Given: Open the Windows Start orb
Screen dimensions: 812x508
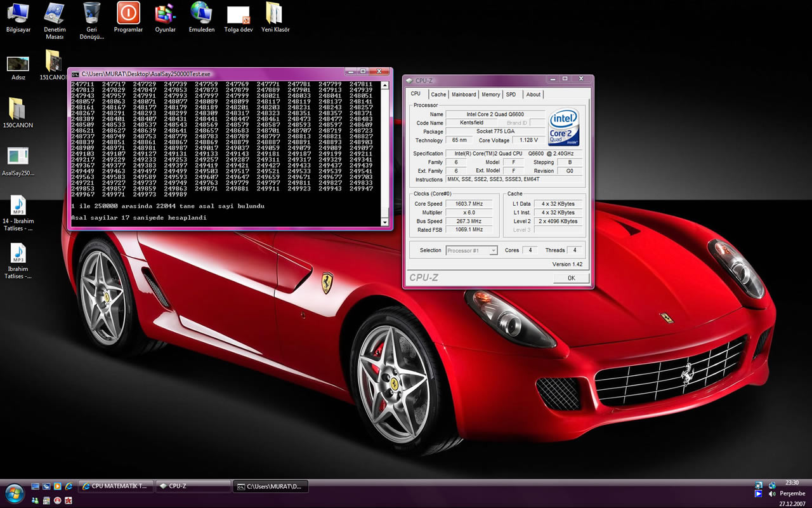Looking at the screenshot, I should pos(15,493).
